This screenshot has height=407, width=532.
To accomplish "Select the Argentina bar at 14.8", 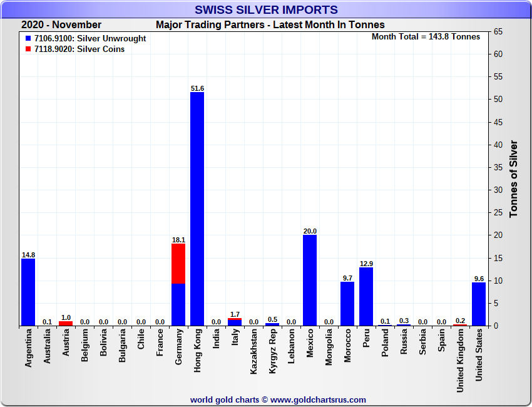I will [28, 292].
